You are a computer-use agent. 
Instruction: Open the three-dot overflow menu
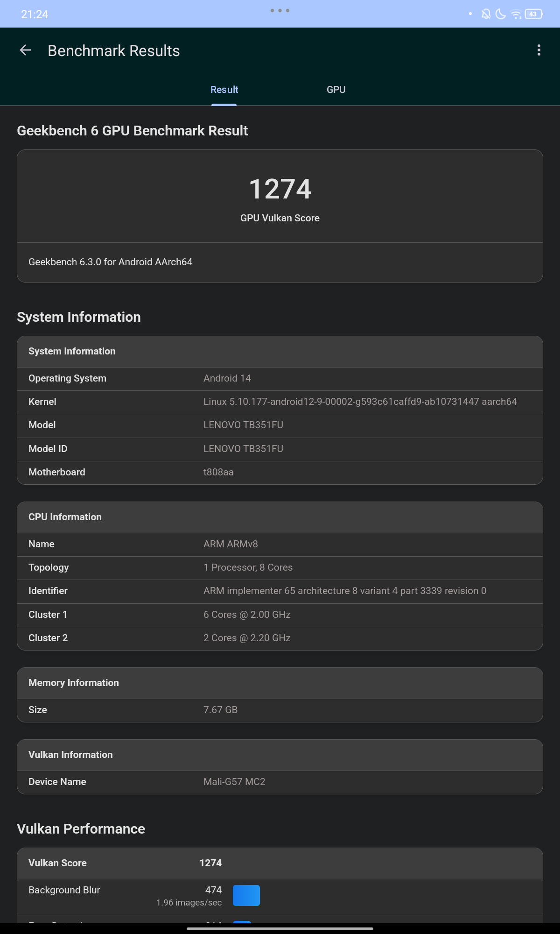click(x=539, y=50)
